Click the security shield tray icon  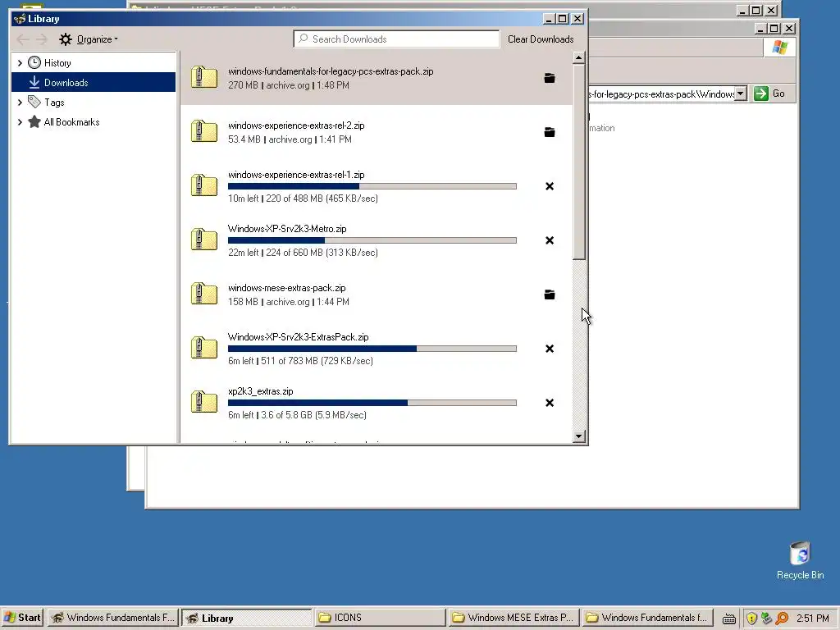(751, 619)
